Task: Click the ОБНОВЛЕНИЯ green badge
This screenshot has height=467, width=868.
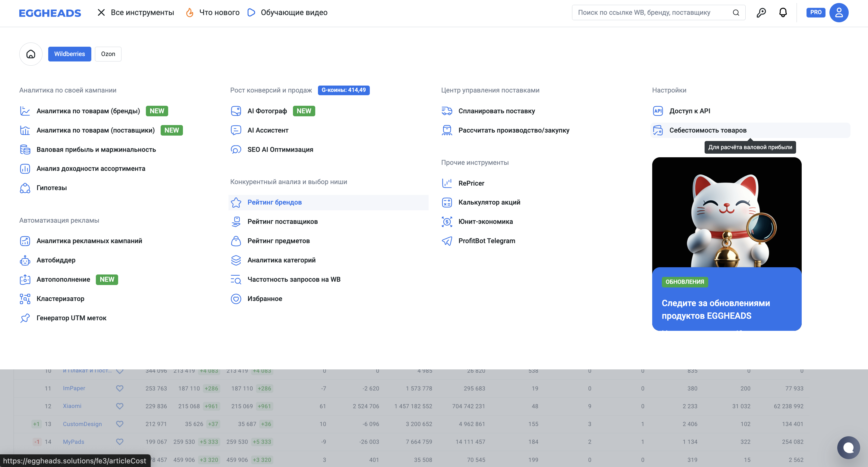Action: (x=685, y=282)
